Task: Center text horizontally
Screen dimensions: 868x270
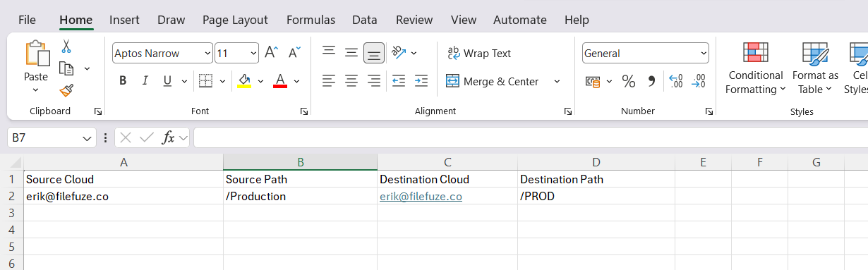Action: (351, 81)
